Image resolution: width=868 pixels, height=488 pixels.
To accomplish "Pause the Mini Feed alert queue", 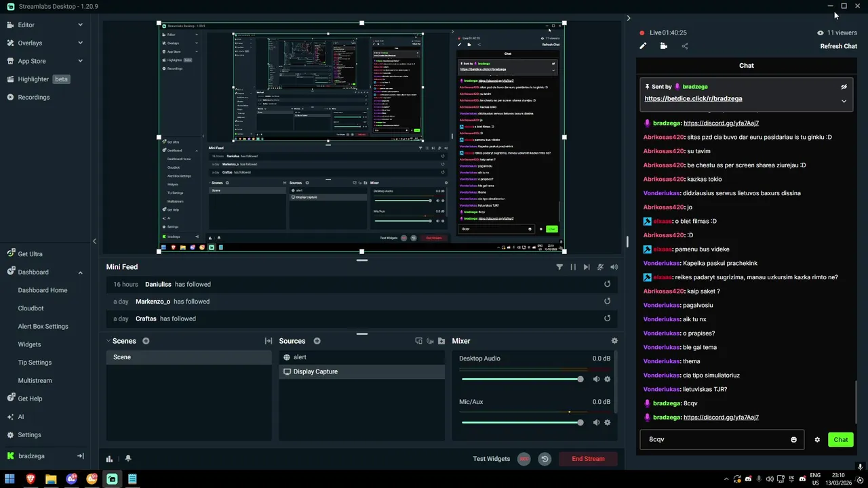I will [573, 267].
